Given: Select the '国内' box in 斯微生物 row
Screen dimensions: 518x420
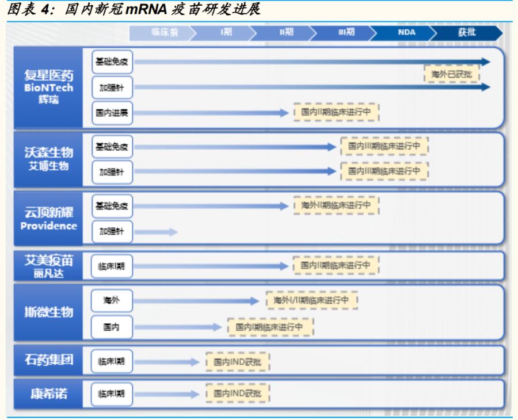Looking at the screenshot, I should click(x=112, y=327).
